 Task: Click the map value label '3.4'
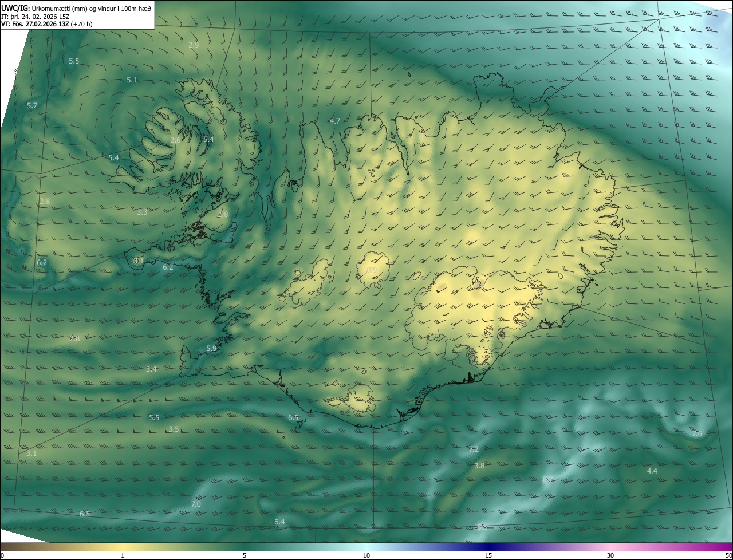[151, 369]
